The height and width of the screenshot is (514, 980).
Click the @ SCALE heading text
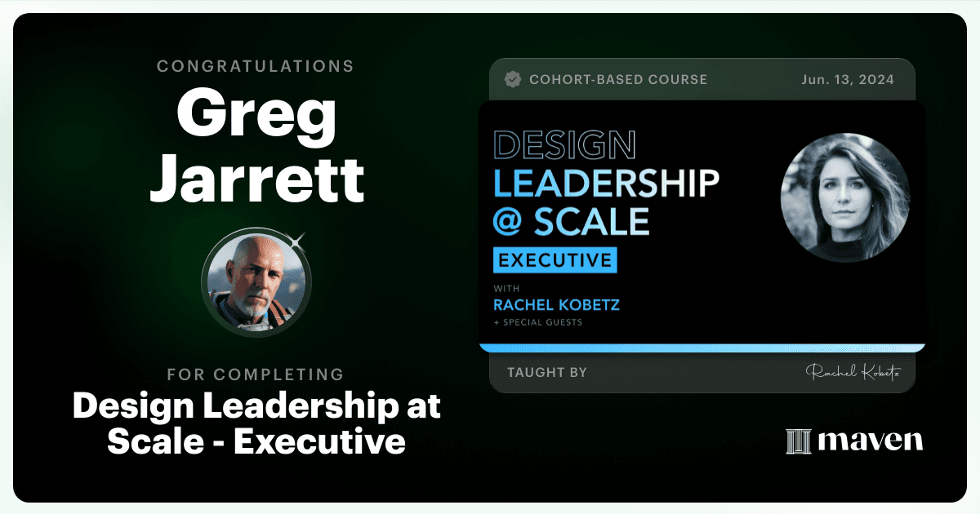click(571, 221)
